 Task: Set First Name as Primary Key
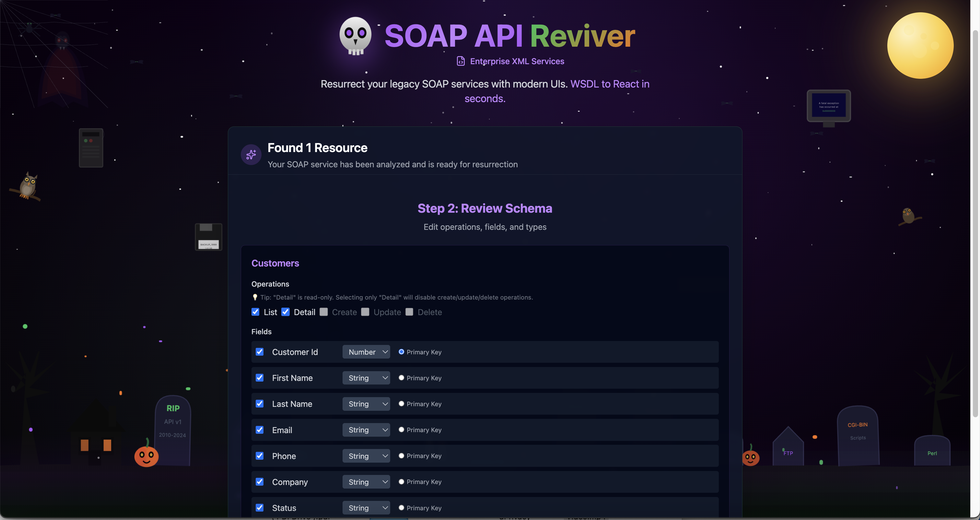401,378
